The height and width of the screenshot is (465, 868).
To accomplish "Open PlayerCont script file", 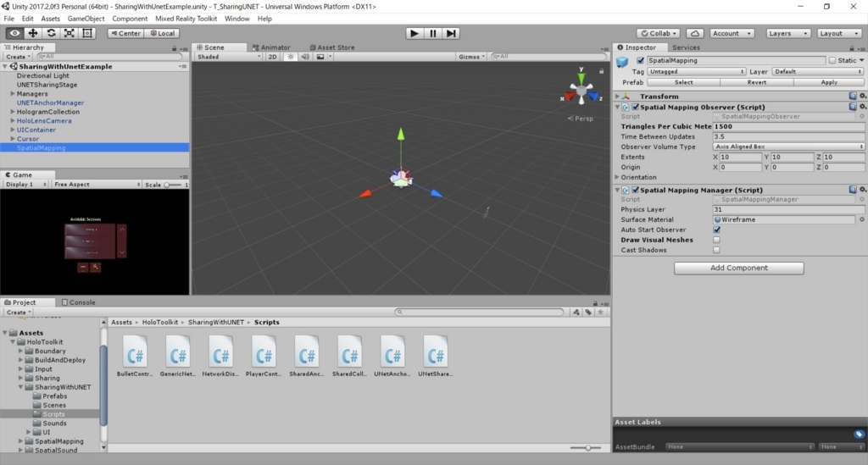I will [x=264, y=356].
